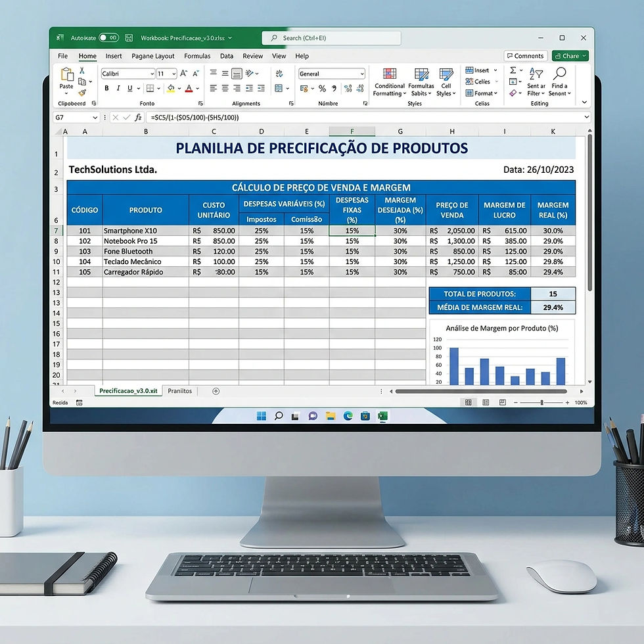Click the Copy icon in Clipboard group
The height and width of the screenshot is (644, 644).
[x=82, y=81]
